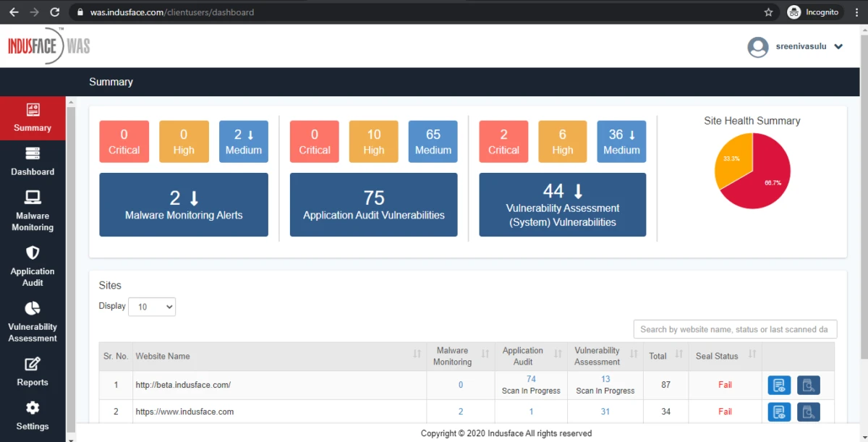Select the Vulnerability Assessment pie icon
This screenshot has height=442, width=868.
click(x=33, y=309)
